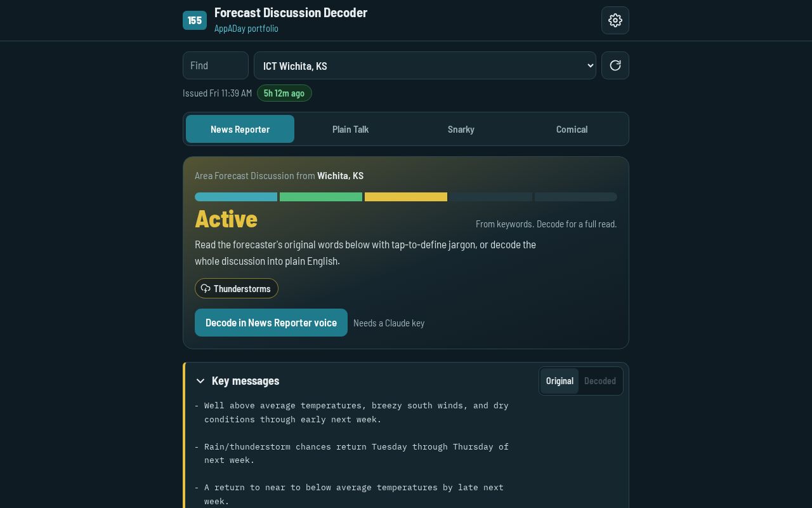
Task: Open the AppADay portfolio link
Action: 246,29
